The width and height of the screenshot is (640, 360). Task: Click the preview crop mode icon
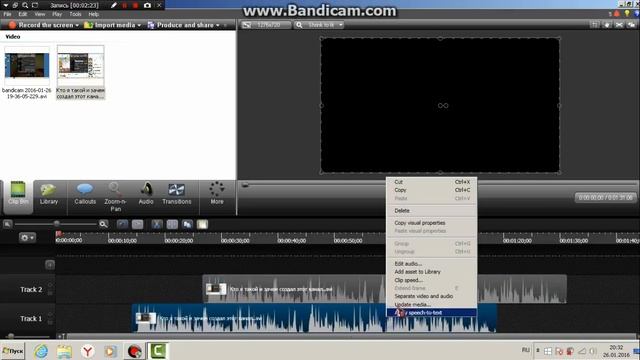tap(594, 25)
